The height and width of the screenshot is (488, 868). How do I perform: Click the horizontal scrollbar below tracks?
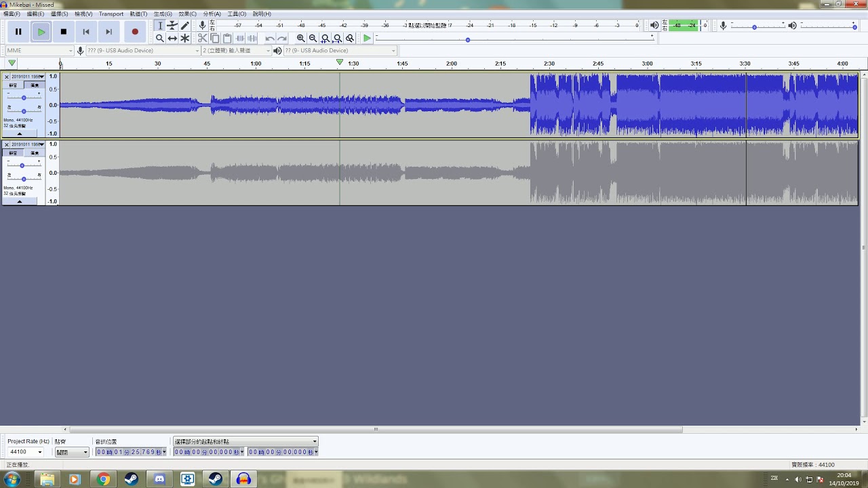[376, 429]
